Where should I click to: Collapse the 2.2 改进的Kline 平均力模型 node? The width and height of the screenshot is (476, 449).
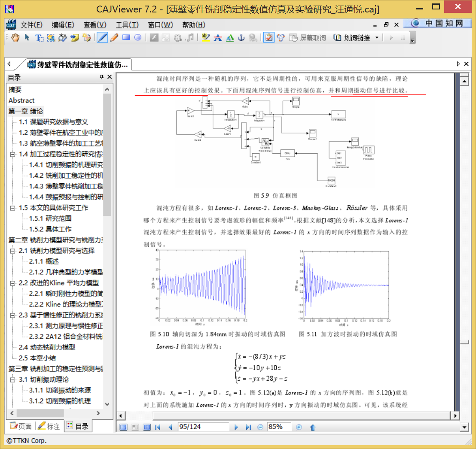pos(12,283)
